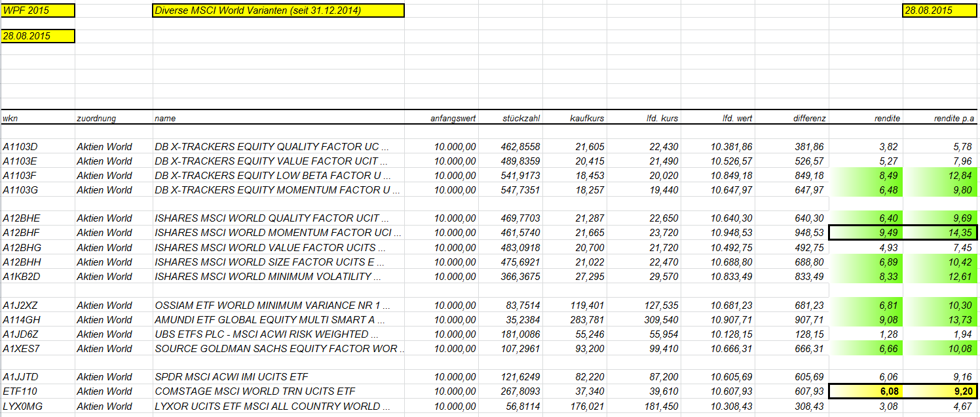Select the wkn cell A1JD6Z

[x=37, y=334]
